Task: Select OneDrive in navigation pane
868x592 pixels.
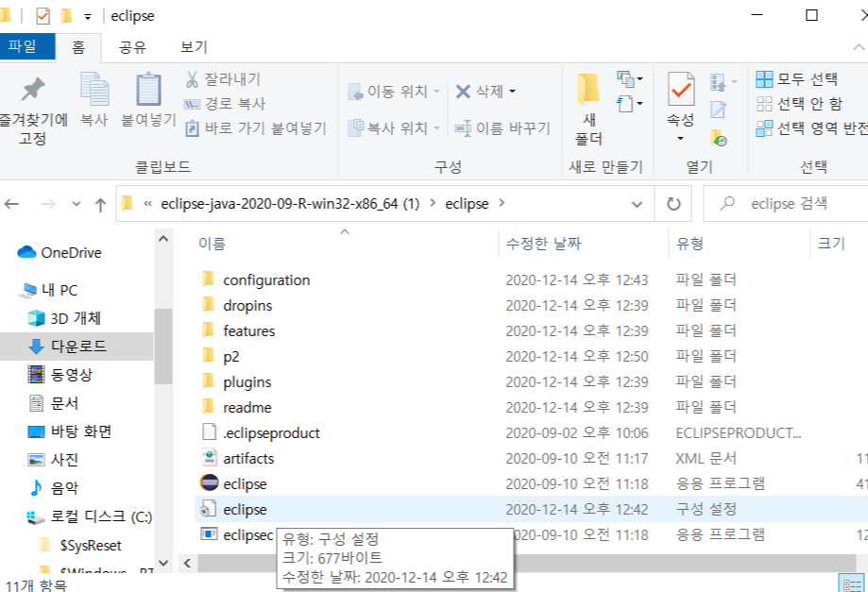Action: 60,252
